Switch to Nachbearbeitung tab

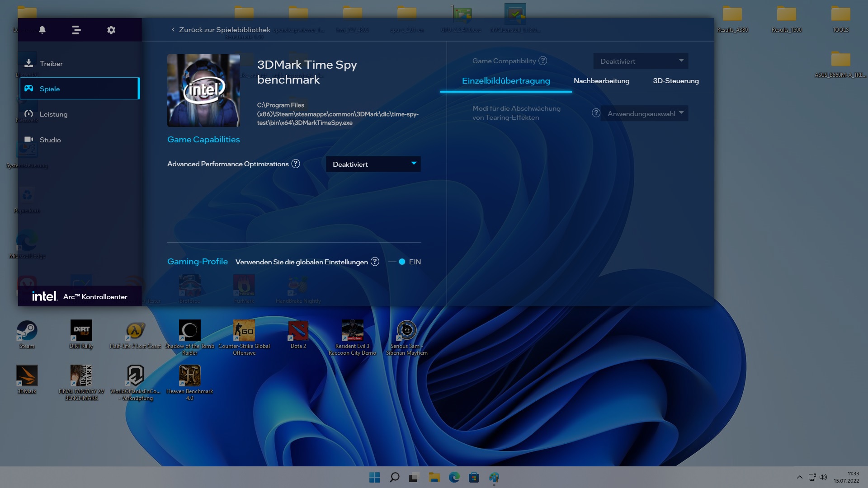(x=601, y=81)
